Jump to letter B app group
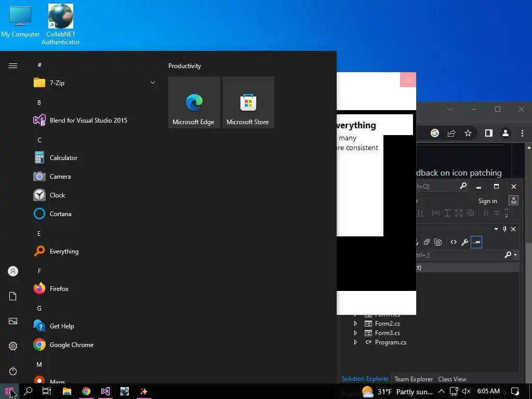Viewport: 532px width, 399px height. coord(39,102)
